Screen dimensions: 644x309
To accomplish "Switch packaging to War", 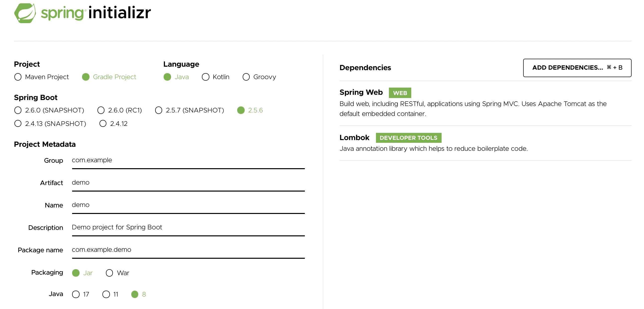I will pos(109,273).
